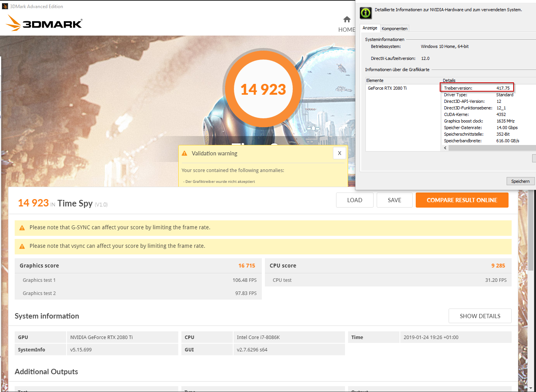
Task: Click Windows 10 Home, 64-bit value
Action: (445, 46)
